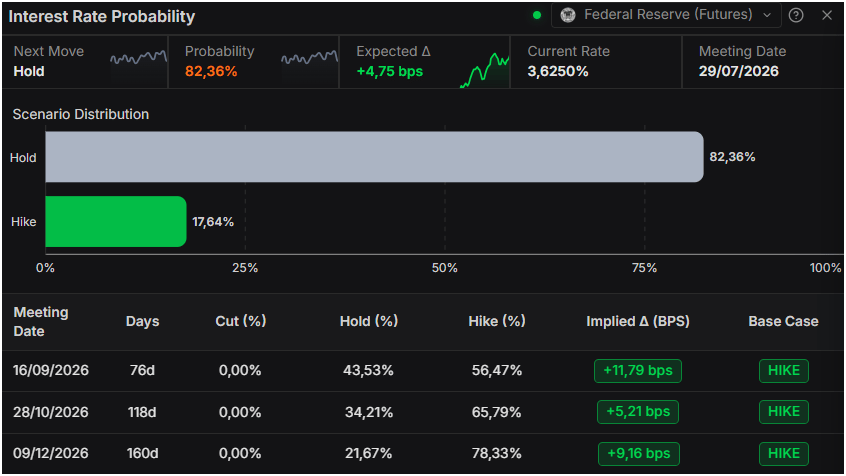The height and width of the screenshot is (476, 846).
Task: Select the +5,21 bps badge
Action: 638,412
